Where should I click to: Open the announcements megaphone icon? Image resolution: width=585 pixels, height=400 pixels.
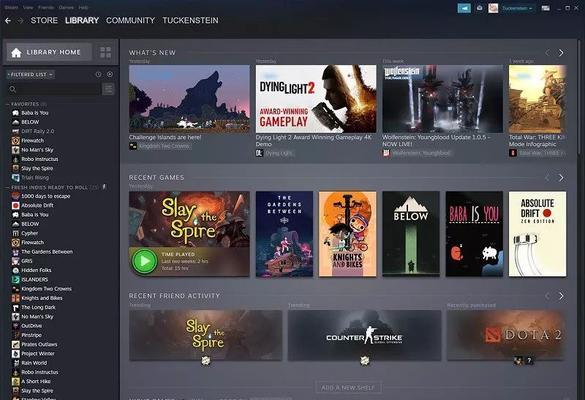click(x=464, y=8)
